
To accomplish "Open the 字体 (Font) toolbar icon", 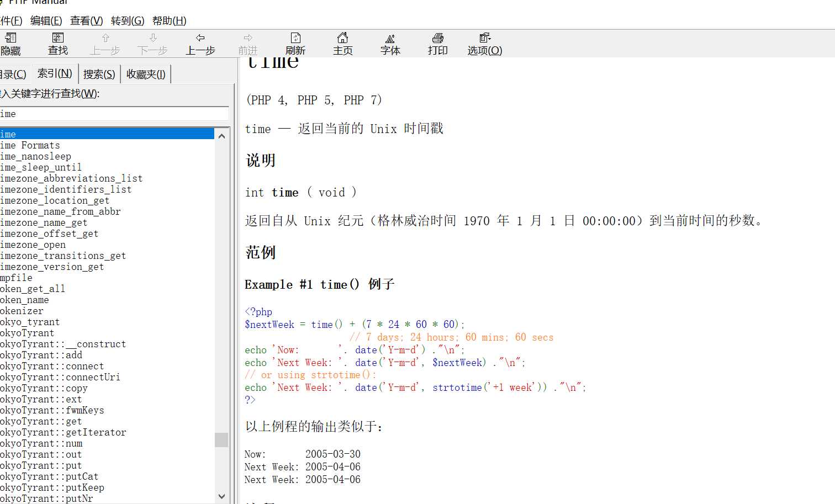I will tap(390, 44).
